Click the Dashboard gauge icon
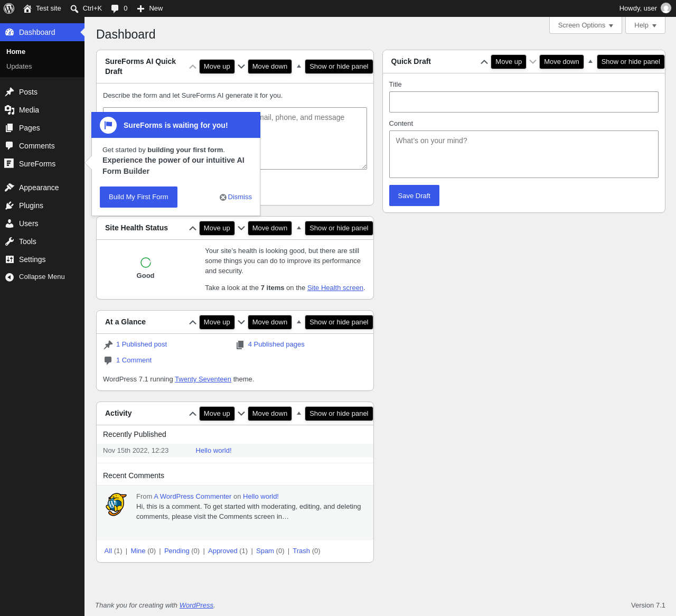 click(x=10, y=32)
